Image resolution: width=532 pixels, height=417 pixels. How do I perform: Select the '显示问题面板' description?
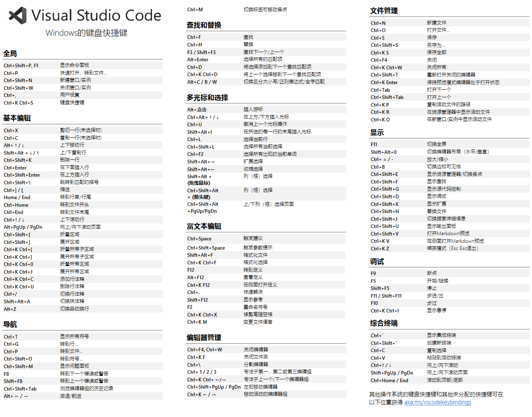pos(75,366)
